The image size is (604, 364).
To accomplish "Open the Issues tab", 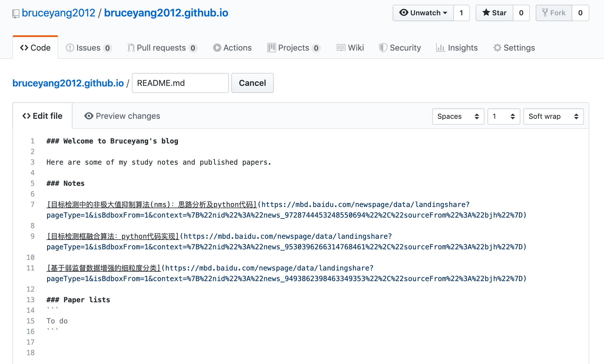I will click(89, 48).
